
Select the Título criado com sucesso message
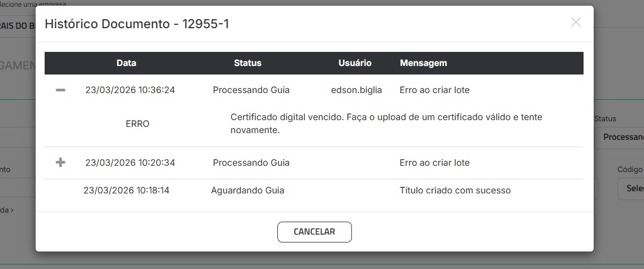click(x=455, y=191)
